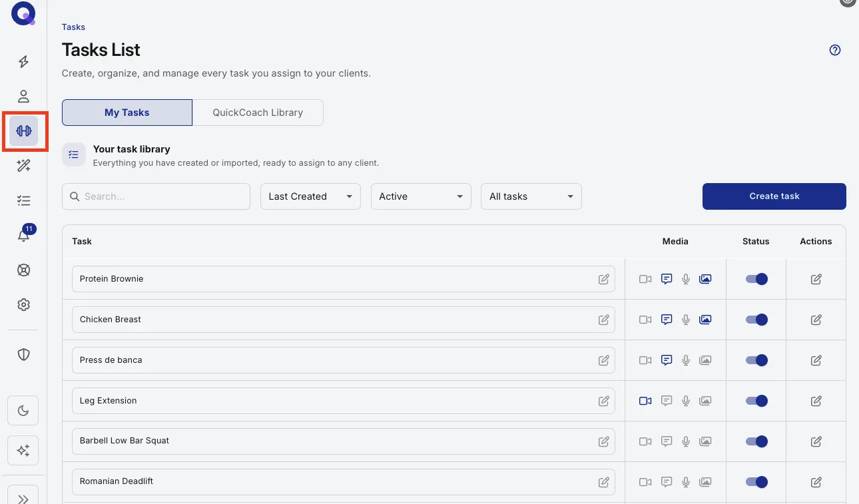The width and height of the screenshot is (859, 504).
Task: Open the sparkles AI sidebar button
Action: [23, 451]
